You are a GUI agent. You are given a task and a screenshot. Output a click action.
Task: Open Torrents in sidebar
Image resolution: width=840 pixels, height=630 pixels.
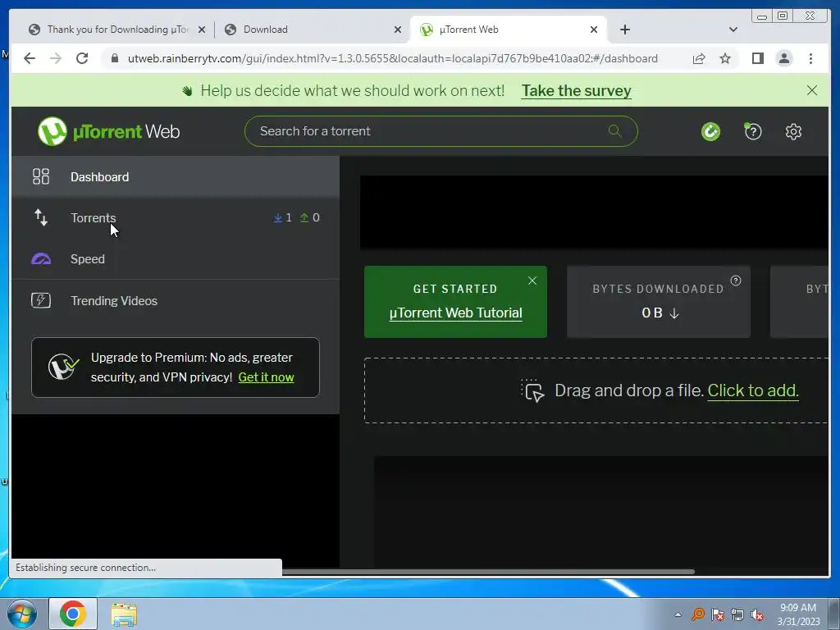[176, 217]
